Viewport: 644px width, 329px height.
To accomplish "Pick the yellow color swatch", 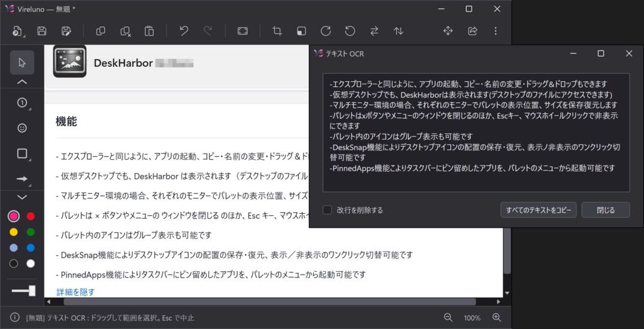I will (14, 232).
